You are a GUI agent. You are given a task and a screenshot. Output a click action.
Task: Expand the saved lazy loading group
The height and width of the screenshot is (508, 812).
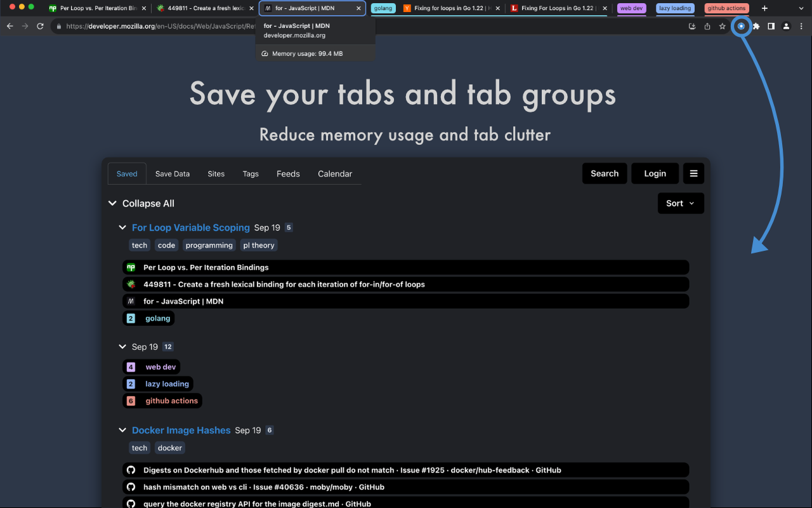(x=158, y=384)
